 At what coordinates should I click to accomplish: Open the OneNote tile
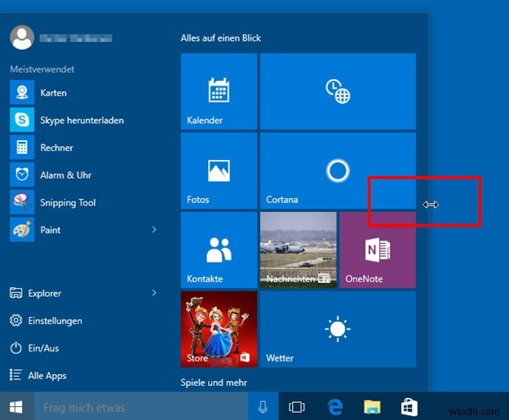click(378, 250)
